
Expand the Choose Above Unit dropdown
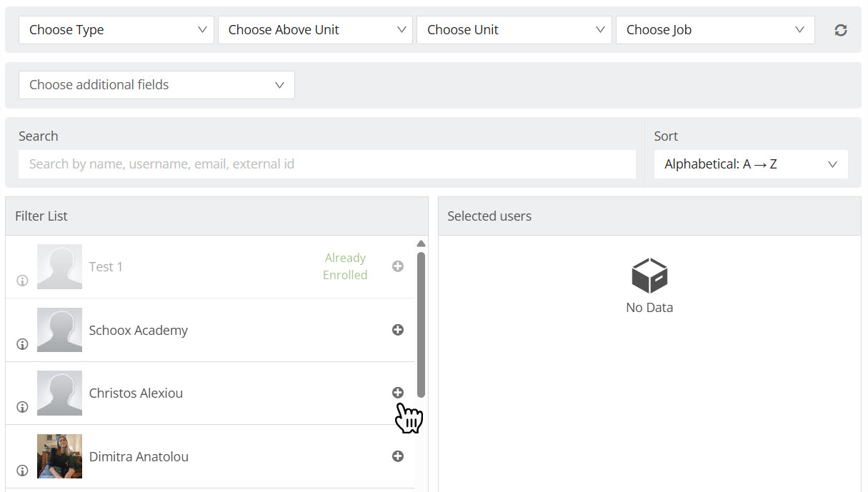315,30
